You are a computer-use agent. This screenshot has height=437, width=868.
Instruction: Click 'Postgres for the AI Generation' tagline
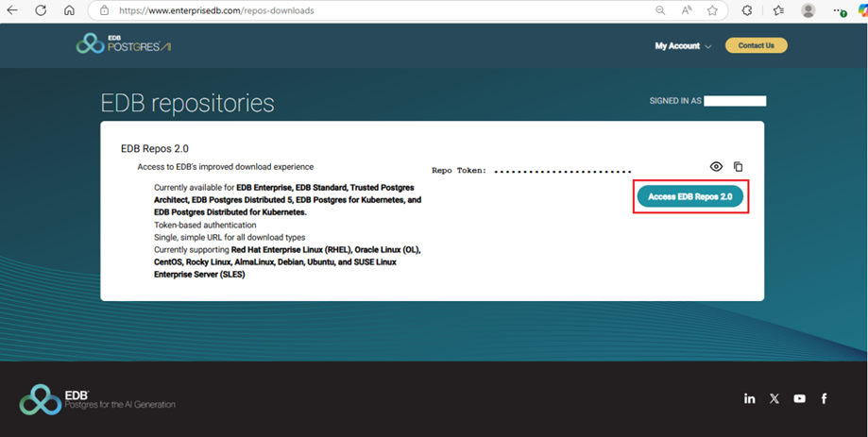120,405
